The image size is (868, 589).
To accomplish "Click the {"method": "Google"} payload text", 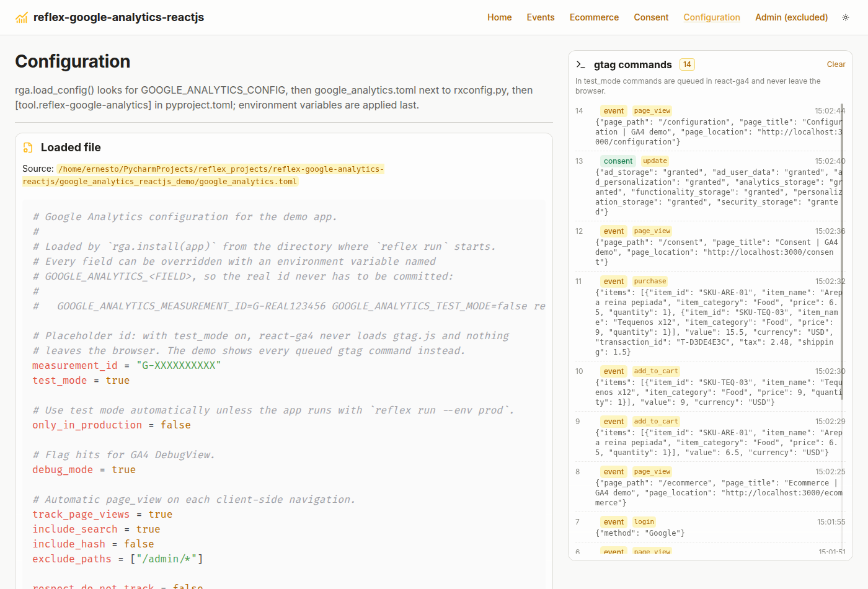I will (x=640, y=533).
